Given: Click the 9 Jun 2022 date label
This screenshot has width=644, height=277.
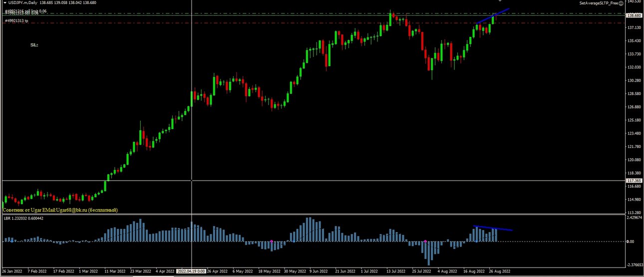Looking at the screenshot, I should click(x=319, y=271).
